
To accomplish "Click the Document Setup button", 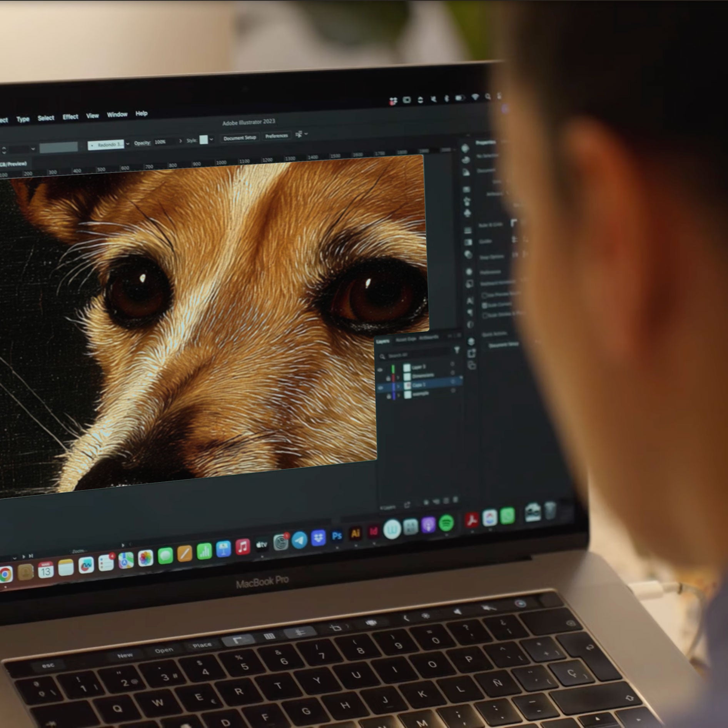I will (239, 138).
